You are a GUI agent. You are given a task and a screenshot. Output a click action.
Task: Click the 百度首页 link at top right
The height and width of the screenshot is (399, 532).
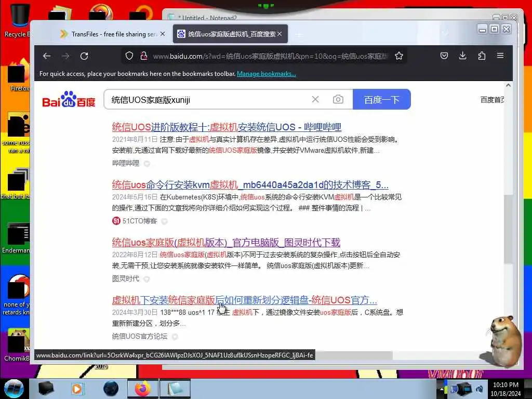point(492,100)
